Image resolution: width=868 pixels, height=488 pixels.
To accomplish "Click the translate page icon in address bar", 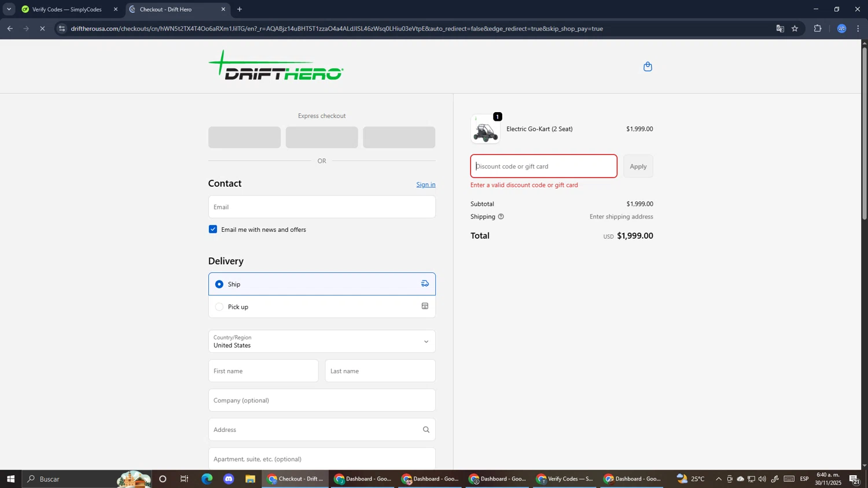I will point(780,28).
